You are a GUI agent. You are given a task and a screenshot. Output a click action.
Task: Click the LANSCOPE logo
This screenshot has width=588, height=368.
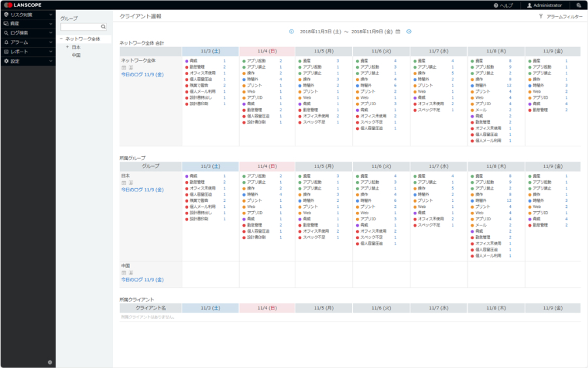pos(23,5)
